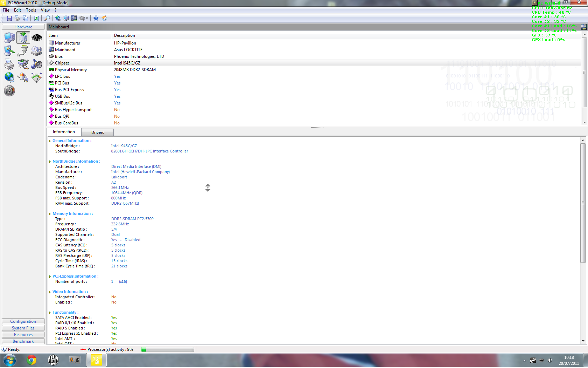
Task: Select the Multimedia music speaker icon
Action: 37,64
